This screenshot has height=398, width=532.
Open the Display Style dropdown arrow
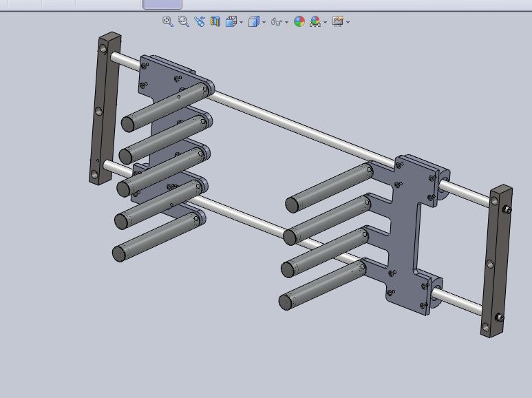point(264,23)
